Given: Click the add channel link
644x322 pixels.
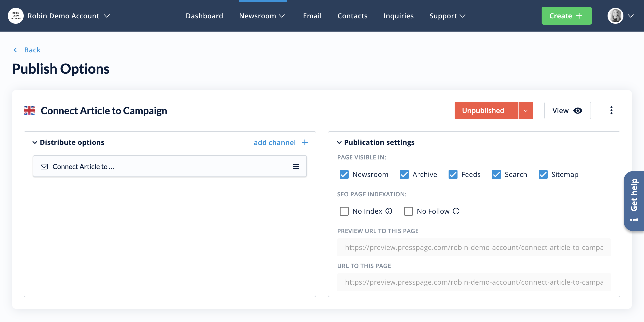Looking at the screenshot, I should tap(275, 142).
